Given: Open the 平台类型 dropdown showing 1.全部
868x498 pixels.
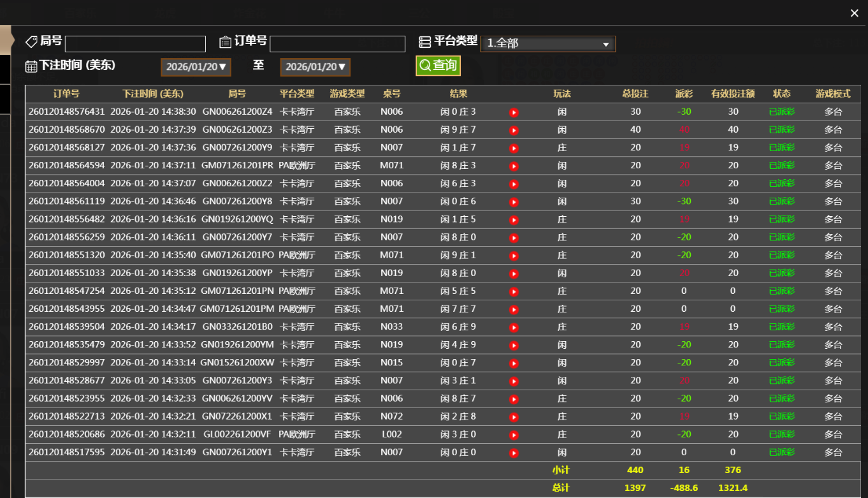Looking at the screenshot, I should (x=547, y=44).
